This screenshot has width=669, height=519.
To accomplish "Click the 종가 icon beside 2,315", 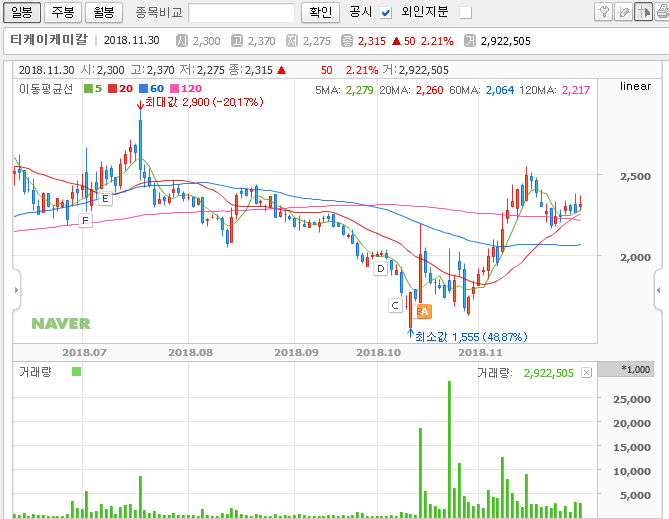I will pyautogui.click(x=347, y=41).
